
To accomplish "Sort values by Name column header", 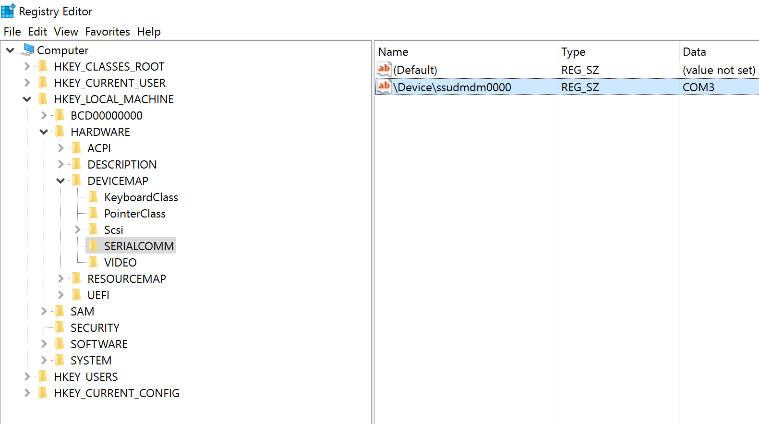I will pyautogui.click(x=393, y=51).
